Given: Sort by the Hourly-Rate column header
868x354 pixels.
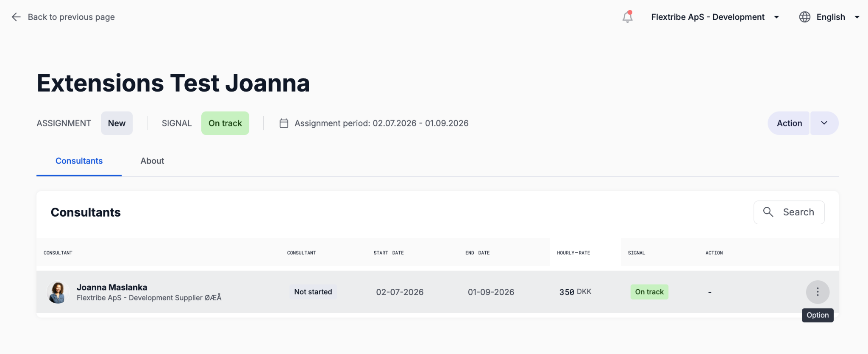Looking at the screenshot, I should 573,253.
